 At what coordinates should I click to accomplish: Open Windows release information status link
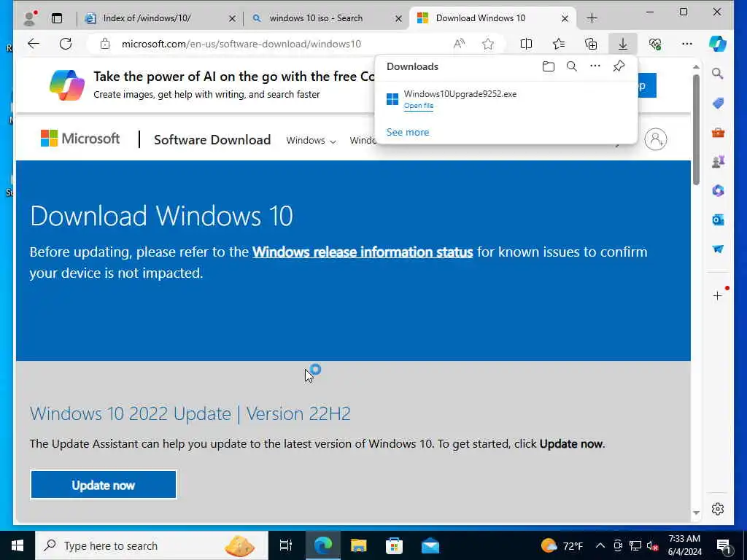(x=363, y=252)
